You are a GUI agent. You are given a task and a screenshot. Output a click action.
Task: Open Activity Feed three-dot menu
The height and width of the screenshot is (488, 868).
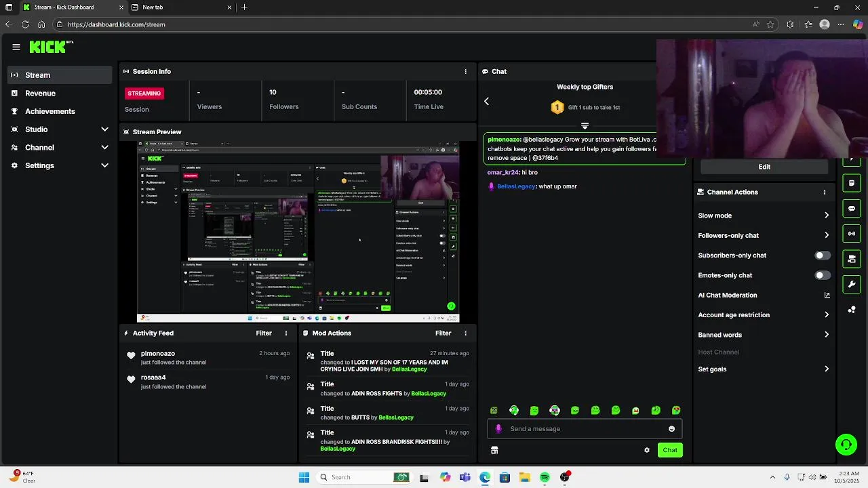pos(286,333)
